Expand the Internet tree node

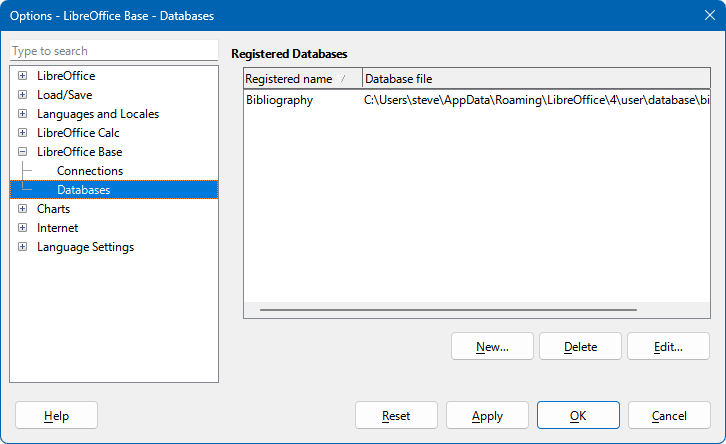point(22,228)
